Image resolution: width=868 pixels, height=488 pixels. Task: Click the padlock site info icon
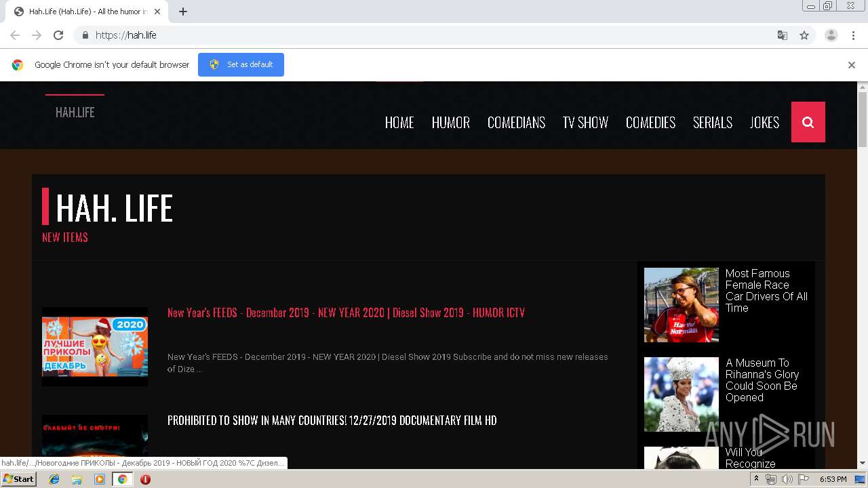(x=85, y=35)
